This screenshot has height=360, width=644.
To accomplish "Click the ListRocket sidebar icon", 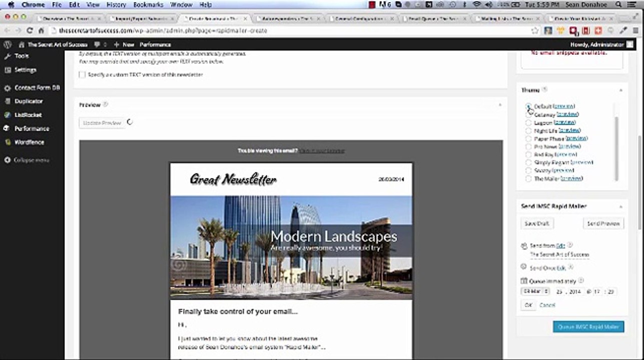I will (x=8, y=114).
